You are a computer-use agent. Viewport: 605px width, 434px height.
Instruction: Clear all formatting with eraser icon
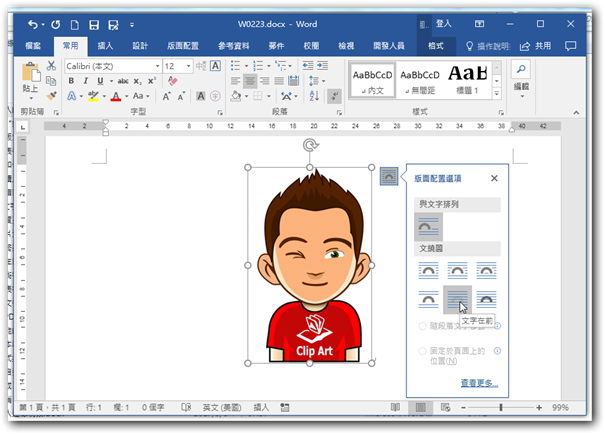click(172, 81)
